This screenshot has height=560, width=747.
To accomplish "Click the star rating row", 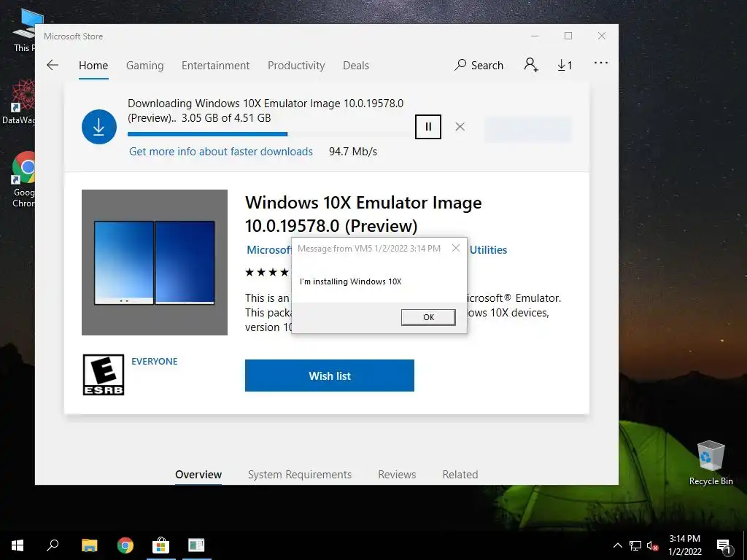I will point(267,273).
